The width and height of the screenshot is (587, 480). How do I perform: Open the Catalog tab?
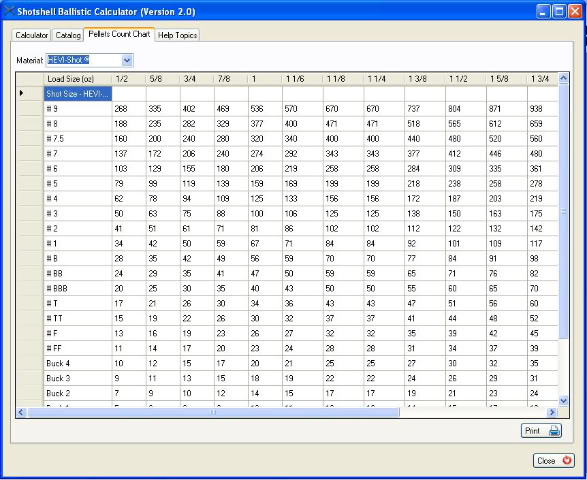[68, 35]
